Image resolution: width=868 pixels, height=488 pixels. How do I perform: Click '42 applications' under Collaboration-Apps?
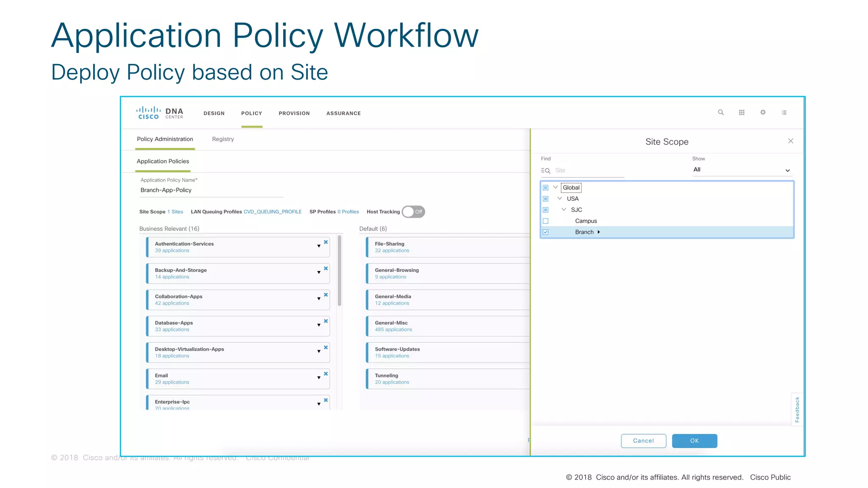(x=172, y=303)
